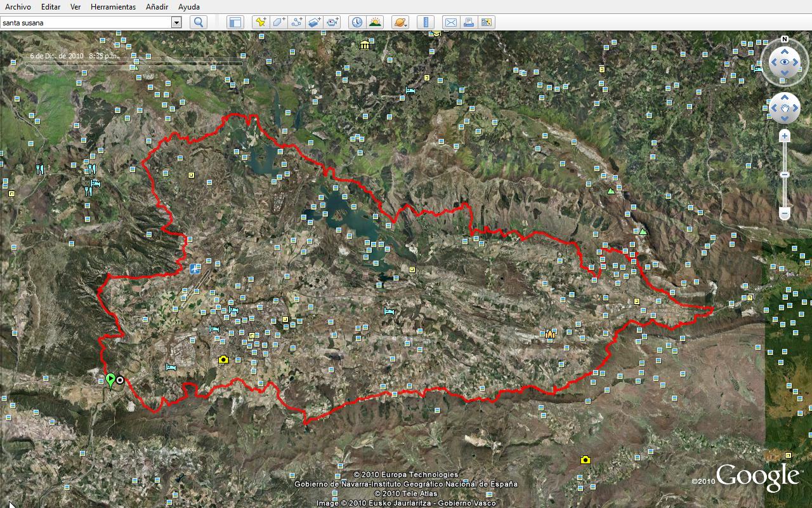Click the record a tour icon
Screen dimensions: 812x508
(333, 22)
